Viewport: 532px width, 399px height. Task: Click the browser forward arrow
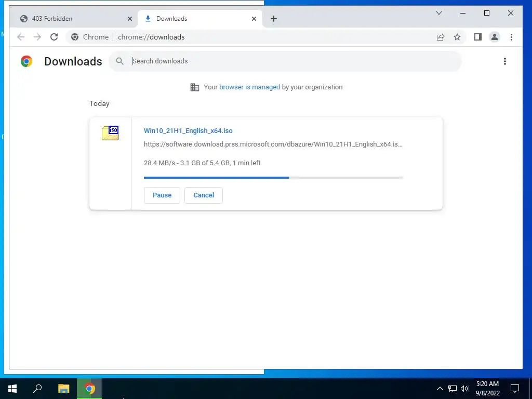point(37,37)
